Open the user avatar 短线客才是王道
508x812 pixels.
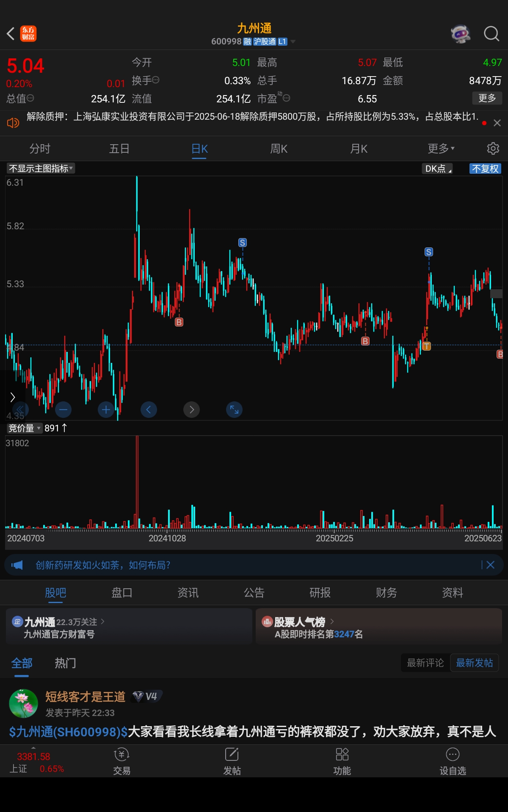[24, 703]
